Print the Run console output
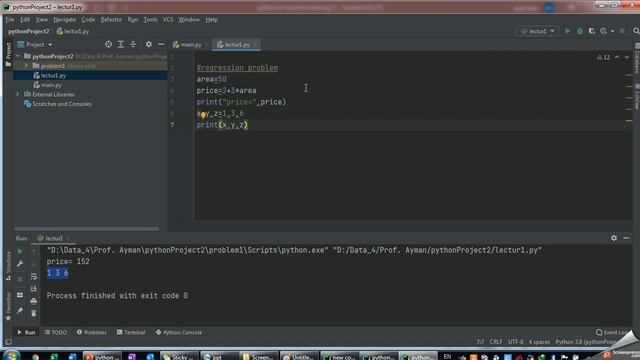This screenshot has height=360, width=640. 33,301
